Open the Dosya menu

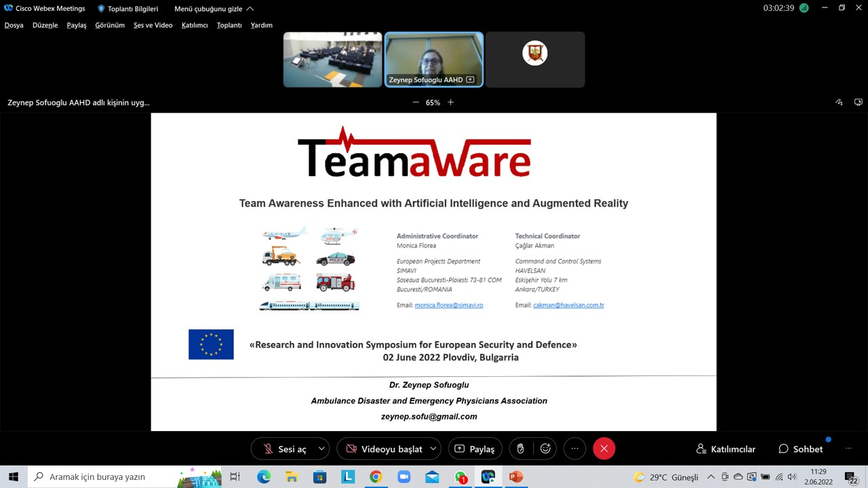pos(14,25)
